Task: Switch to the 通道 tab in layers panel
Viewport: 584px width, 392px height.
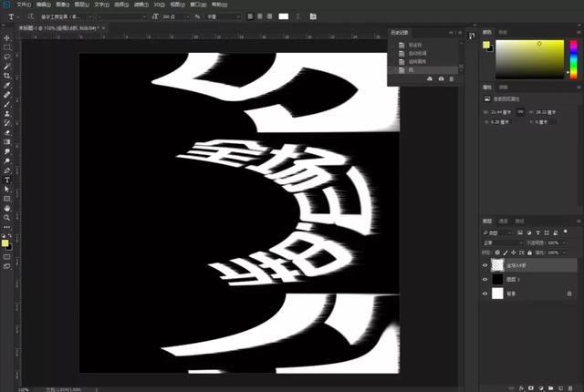Action: click(503, 221)
